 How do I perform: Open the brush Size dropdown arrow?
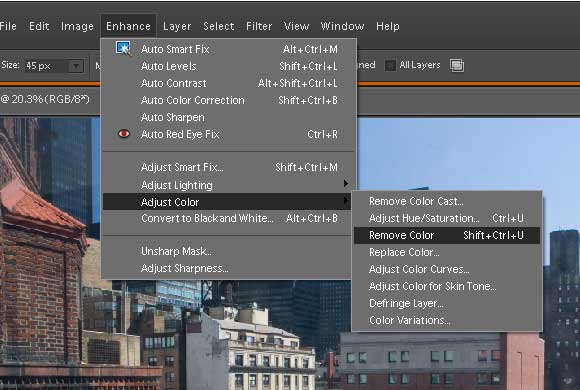point(76,66)
